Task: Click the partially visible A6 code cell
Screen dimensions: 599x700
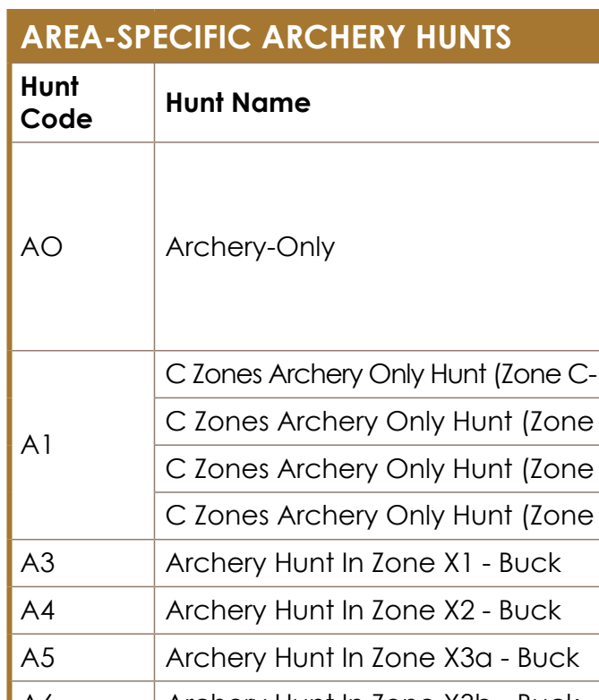Action: tap(82, 691)
